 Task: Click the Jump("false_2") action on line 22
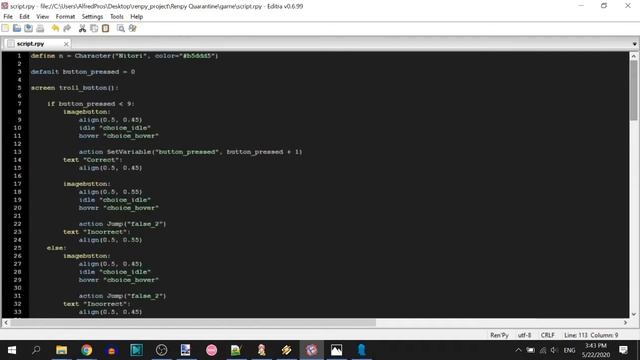click(122, 224)
